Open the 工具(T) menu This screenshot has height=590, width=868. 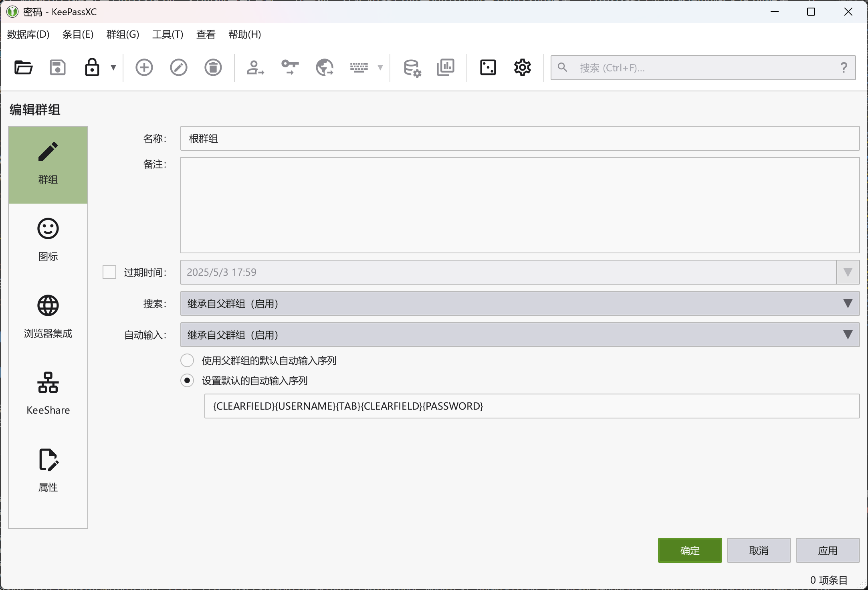(168, 34)
